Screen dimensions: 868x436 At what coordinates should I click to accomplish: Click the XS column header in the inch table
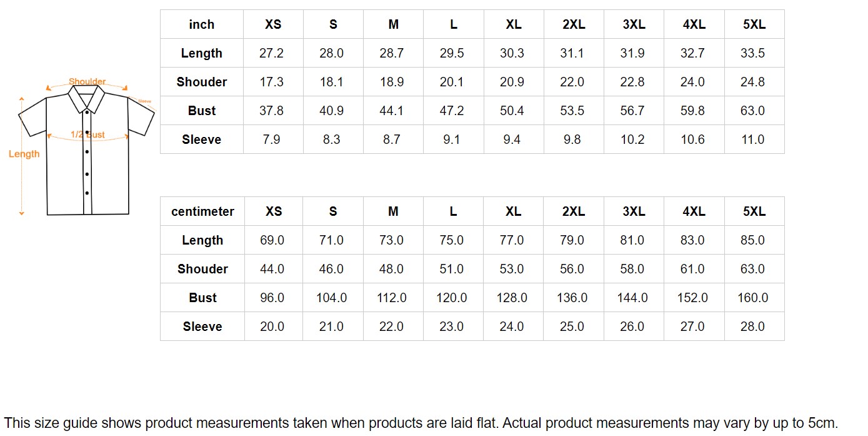[273, 24]
